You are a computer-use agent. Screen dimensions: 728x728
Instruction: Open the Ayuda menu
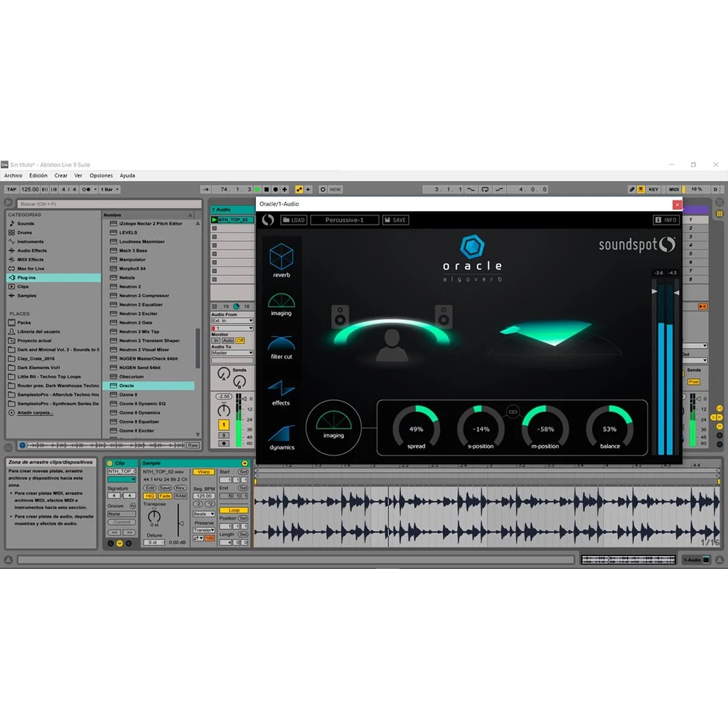tap(127, 176)
